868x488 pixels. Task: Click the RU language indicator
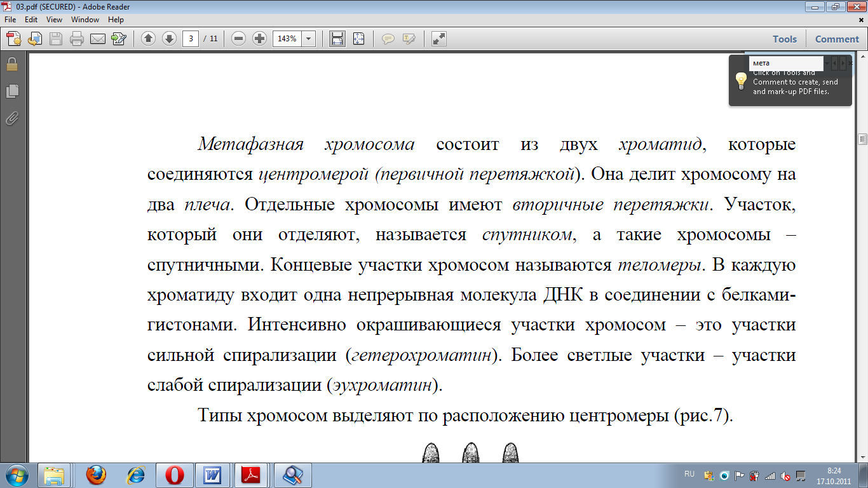(689, 474)
